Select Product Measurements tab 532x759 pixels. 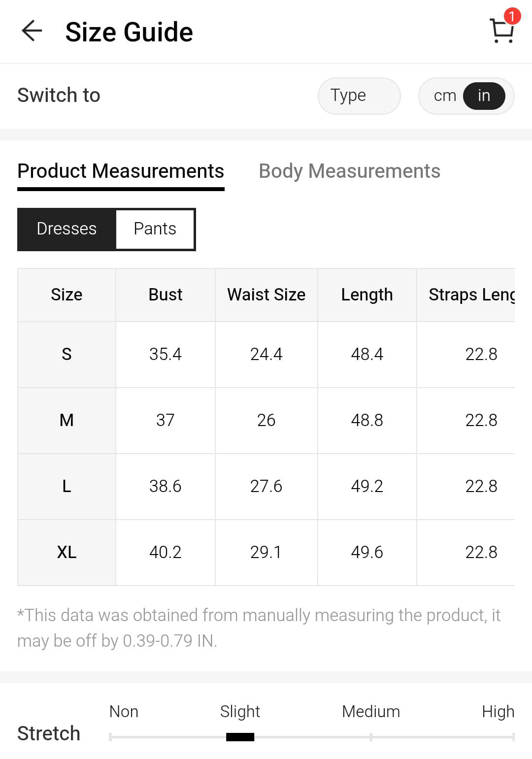click(121, 171)
